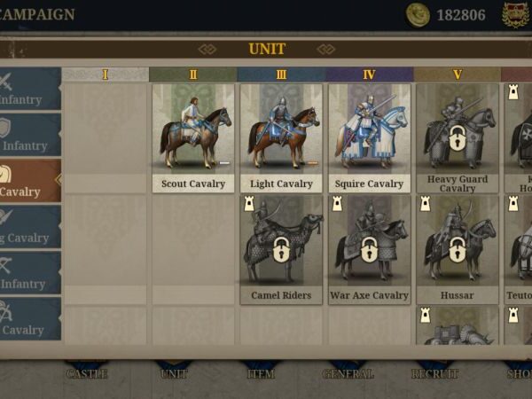Select the Light Cavalry unit card
The height and width of the screenshot is (399, 532).
[x=281, y=138]
